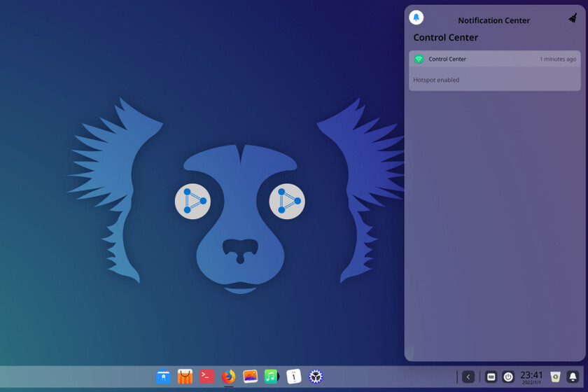This screenshot has width=588, height=392.
Task: Click the blue bell icon in panel header
Action: [x=416, y=17]
